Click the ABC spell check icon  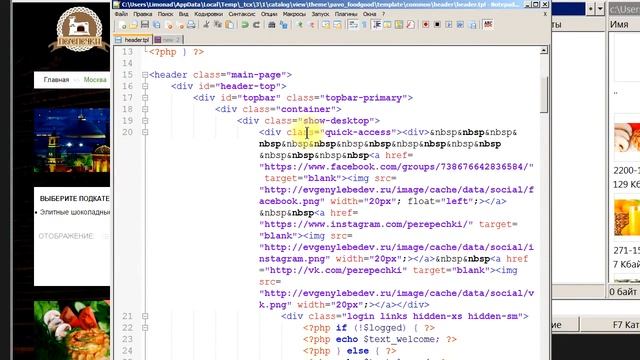[488, 24]
